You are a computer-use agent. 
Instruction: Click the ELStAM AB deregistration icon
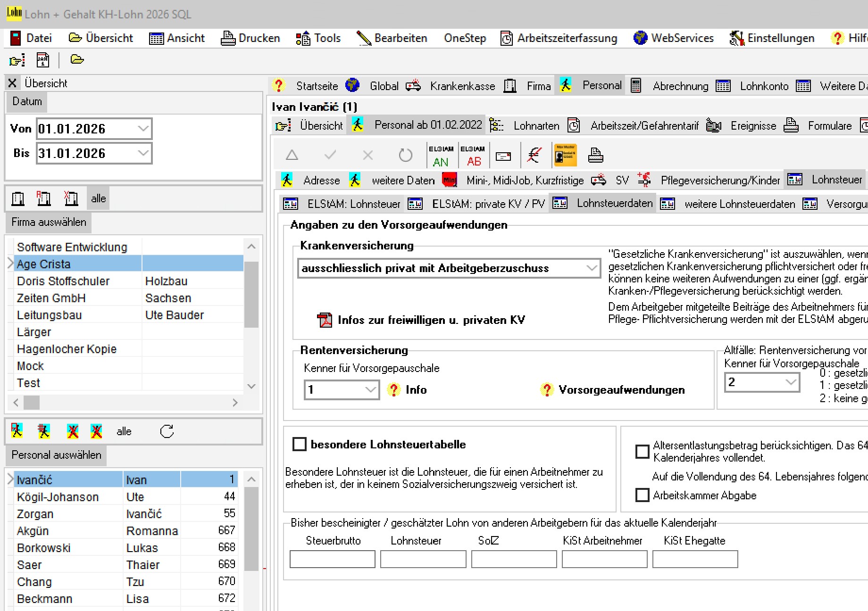473,156
